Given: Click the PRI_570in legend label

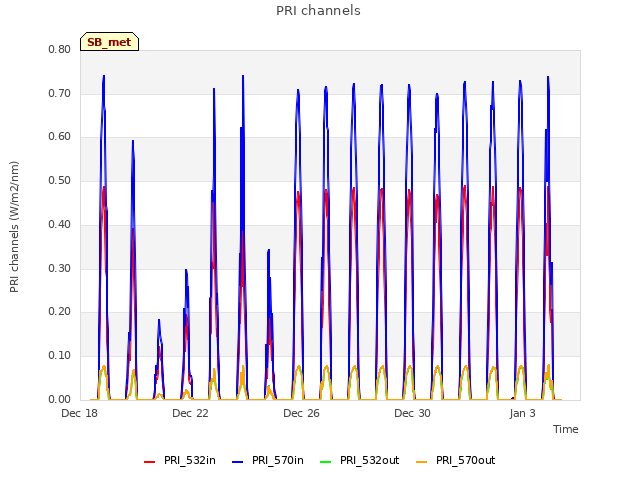Looking at the screenshot, I should [x=278, y=460].
